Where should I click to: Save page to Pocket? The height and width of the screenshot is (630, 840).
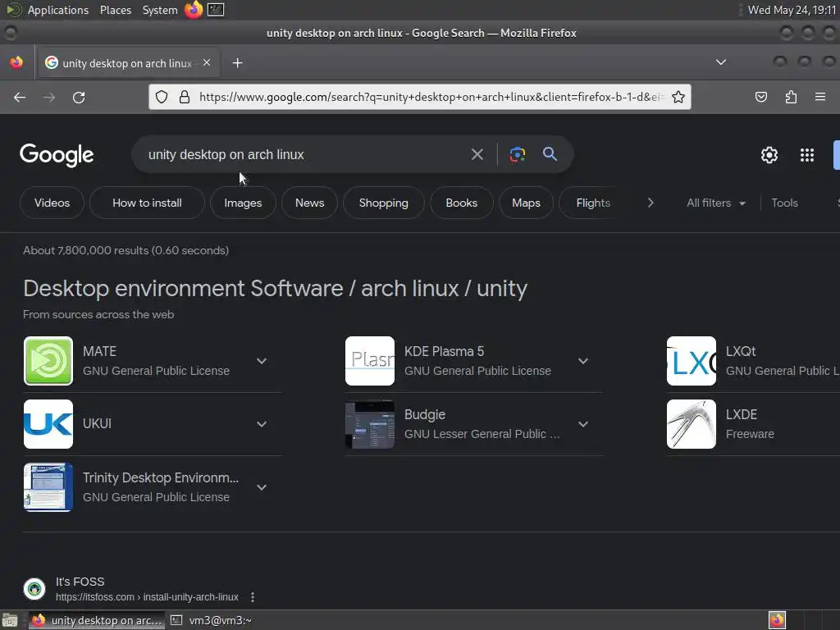pyautogui.click(x=760, y=97)
